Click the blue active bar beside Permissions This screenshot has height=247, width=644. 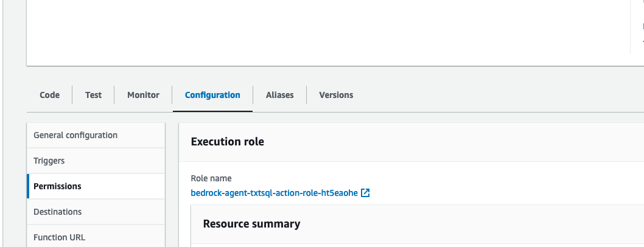(28, 186)
